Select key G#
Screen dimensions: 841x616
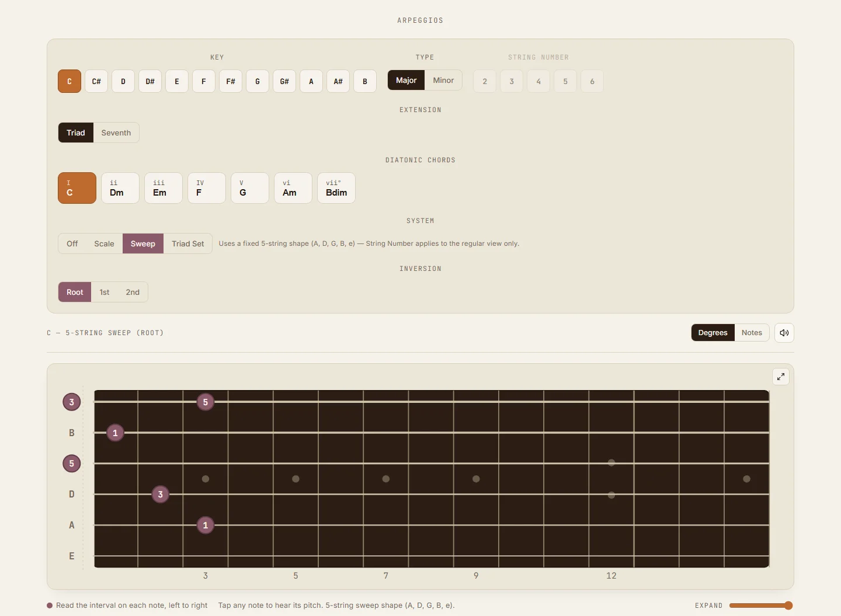coord(284,81)
